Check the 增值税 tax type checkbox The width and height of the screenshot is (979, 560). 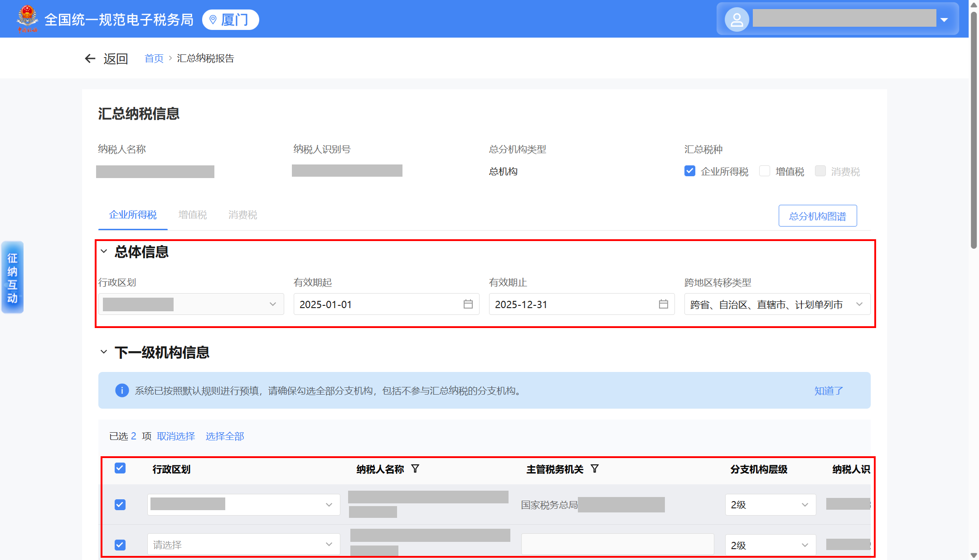(x=765, y=171)
